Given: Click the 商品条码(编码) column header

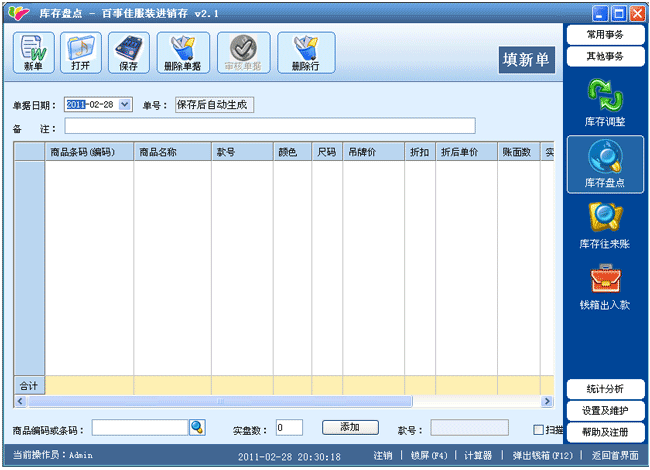Looking at the screenshot, I should pyautogui.click(x=89, y=152).
